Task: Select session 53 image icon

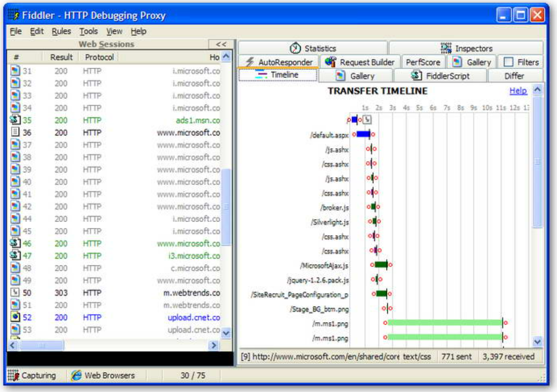Action: click(15, 329)
